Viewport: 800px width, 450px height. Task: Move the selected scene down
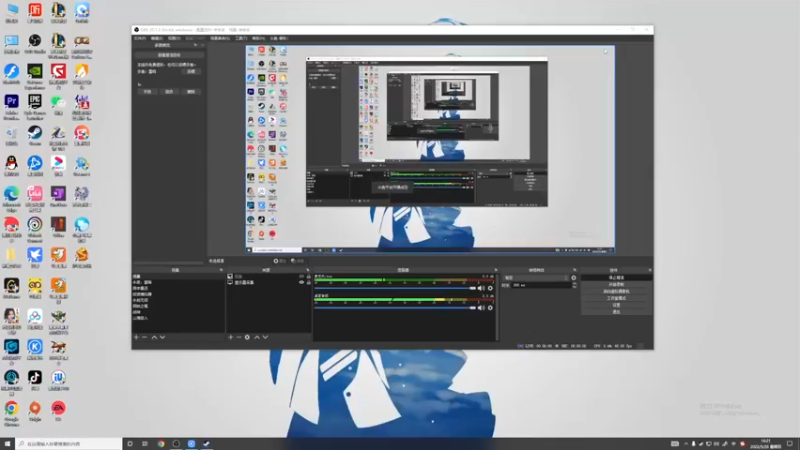pyautogui.click(x=162, y=337)
